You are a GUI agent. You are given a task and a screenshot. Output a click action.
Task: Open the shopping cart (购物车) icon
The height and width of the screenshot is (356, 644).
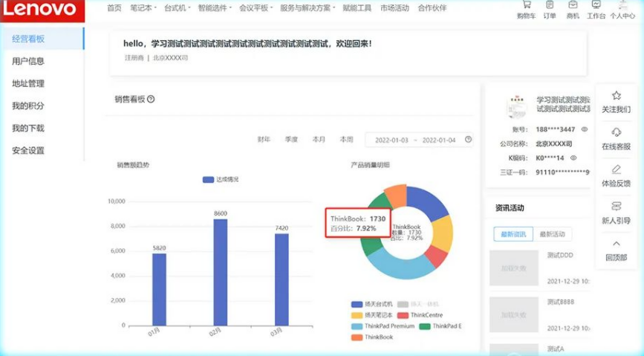coord(526,5)
